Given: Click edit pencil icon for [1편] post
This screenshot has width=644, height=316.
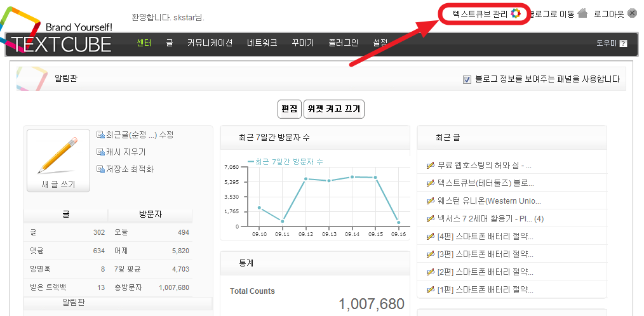Looking at the screenshot, I should point(431,289).
